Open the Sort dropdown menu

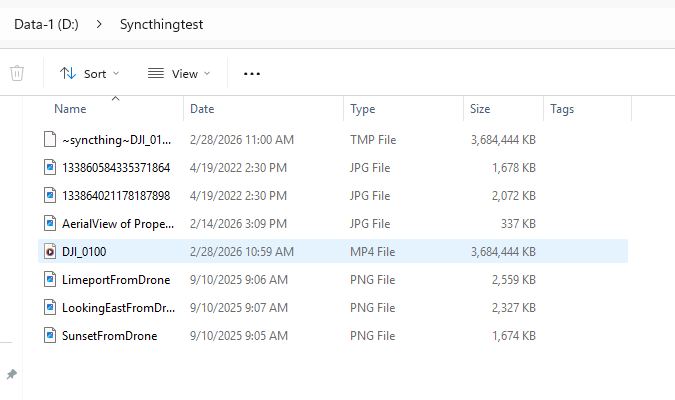coord(89,73)
